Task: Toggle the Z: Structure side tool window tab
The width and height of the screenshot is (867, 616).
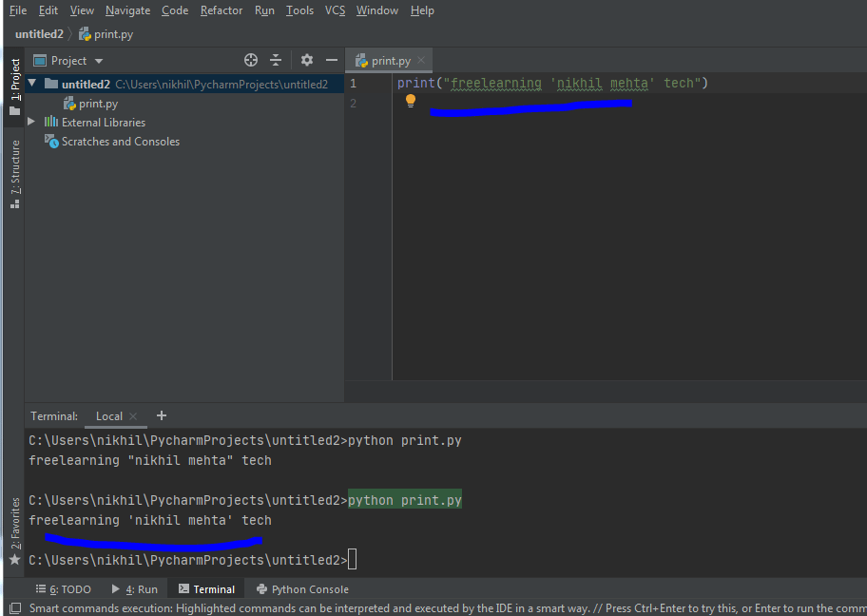Action: pos(15,174)
